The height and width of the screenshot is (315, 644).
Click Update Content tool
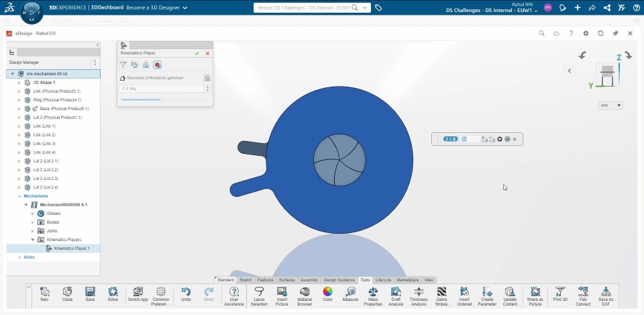[510, 296]
